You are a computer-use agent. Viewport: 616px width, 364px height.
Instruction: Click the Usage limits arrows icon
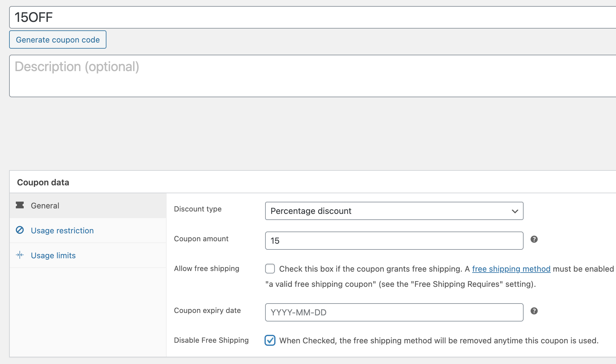click(20, 255)
